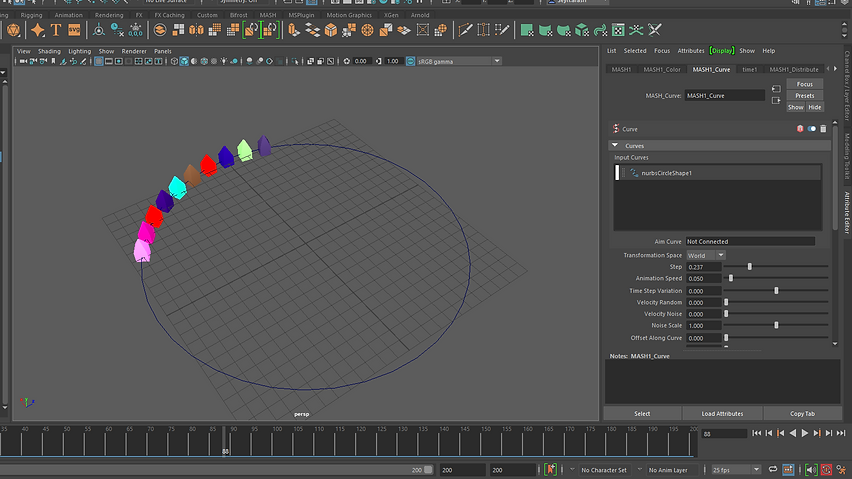852x479 pixels.
Task: Open time slider preferences icon
Action: pos(788,470)
